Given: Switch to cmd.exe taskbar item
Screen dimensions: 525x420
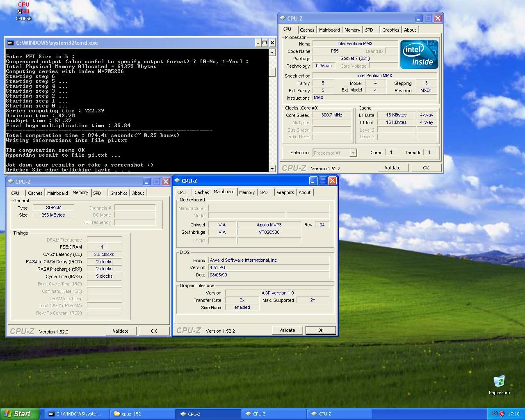Looking at the screenshot, I should (x=77, y=414).
